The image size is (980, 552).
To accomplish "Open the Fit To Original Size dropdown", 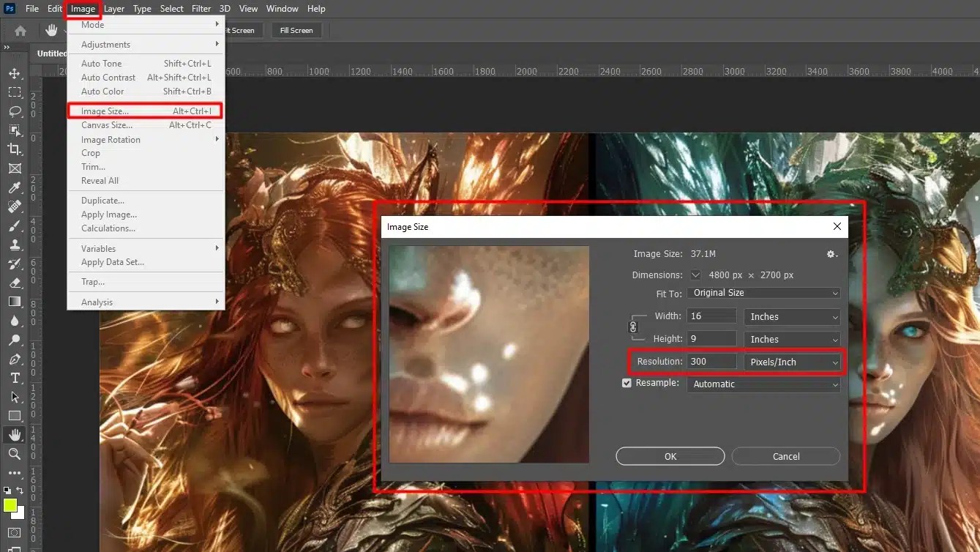I will 763,293.
